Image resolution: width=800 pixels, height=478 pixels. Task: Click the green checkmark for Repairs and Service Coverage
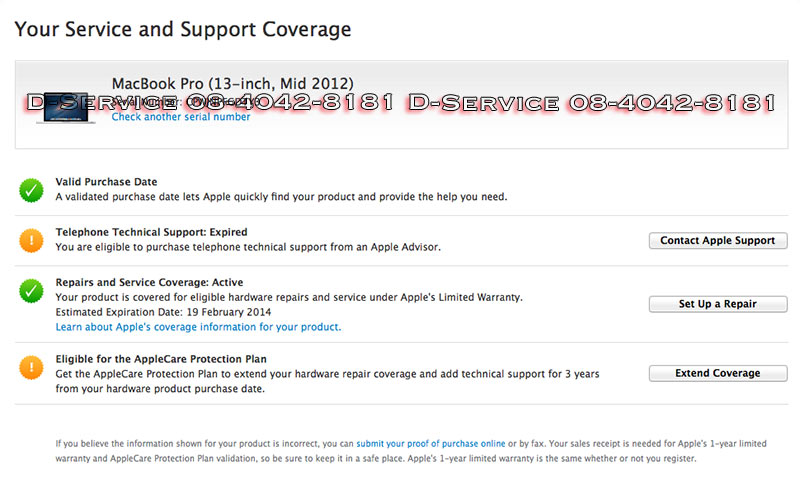(x=31, y=291)
